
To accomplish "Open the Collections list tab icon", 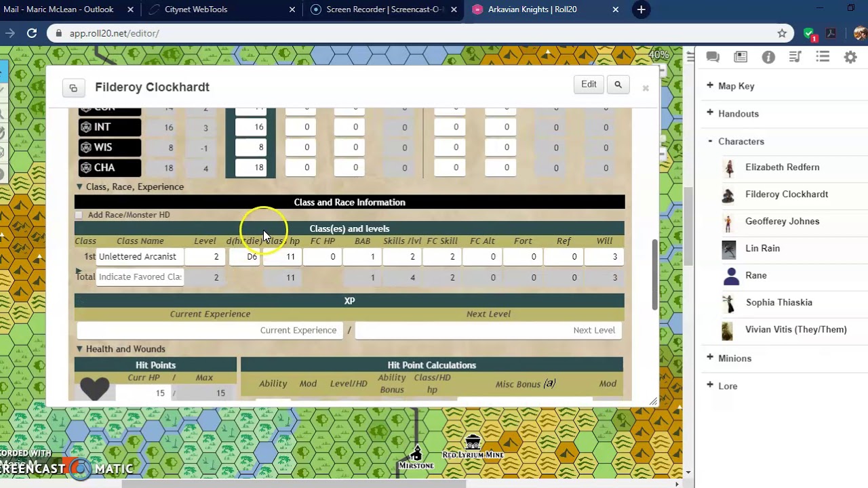I will click(823, 58).
